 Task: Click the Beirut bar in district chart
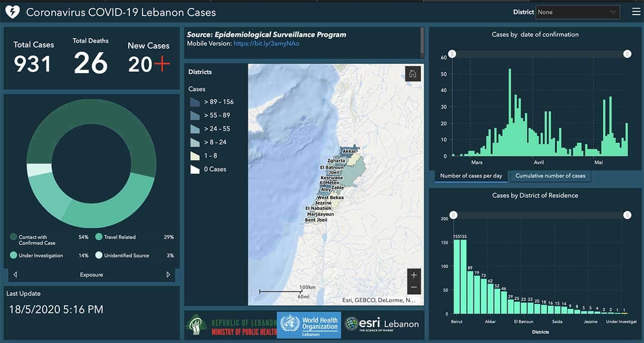coord(457,277)
